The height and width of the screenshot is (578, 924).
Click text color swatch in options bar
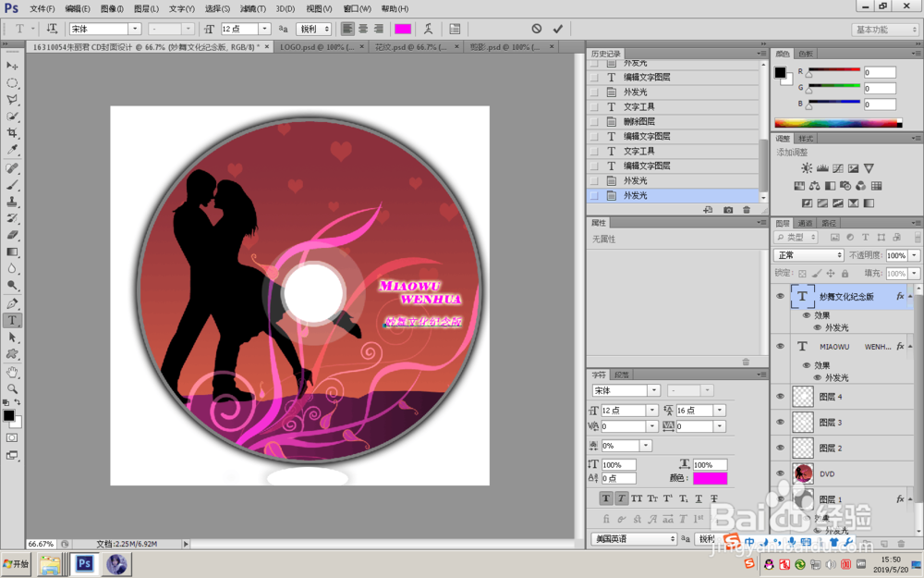point(403,29)
